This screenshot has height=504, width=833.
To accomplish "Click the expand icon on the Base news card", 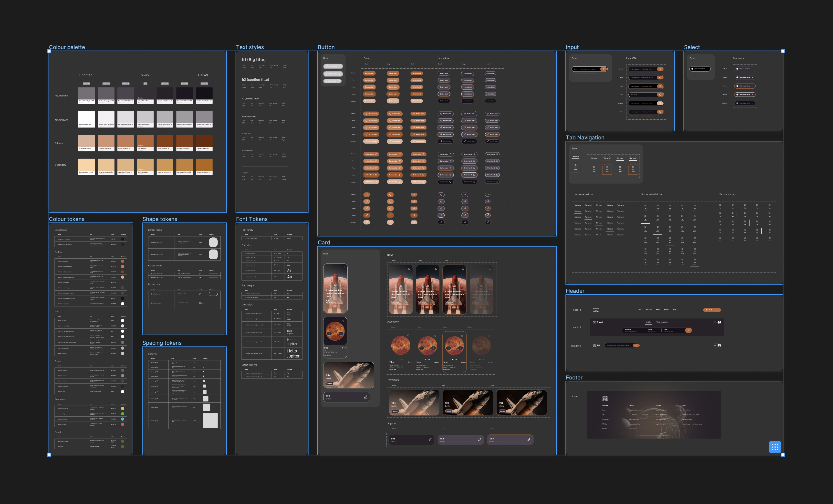I will point(344,267).
